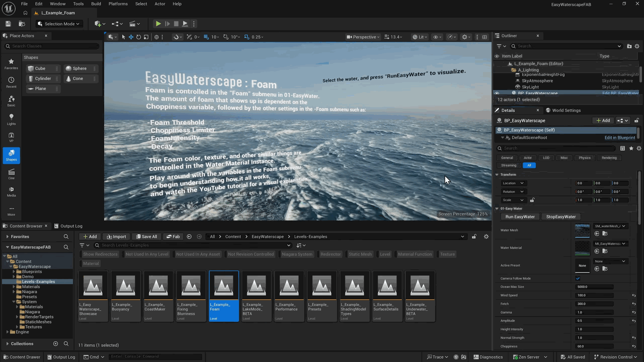Viewport: 644px width, 362px height.
Task: Open the Active Preset None dropdown
Action: 610,261
